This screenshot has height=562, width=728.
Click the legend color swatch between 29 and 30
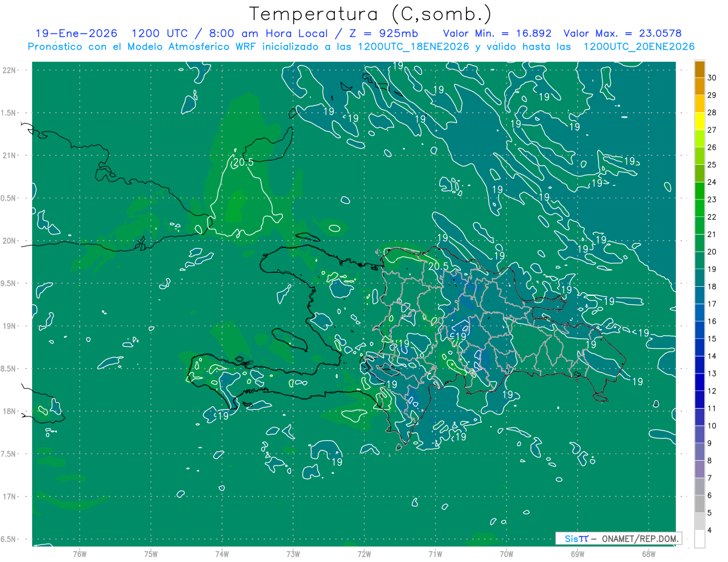pos(699,86)
